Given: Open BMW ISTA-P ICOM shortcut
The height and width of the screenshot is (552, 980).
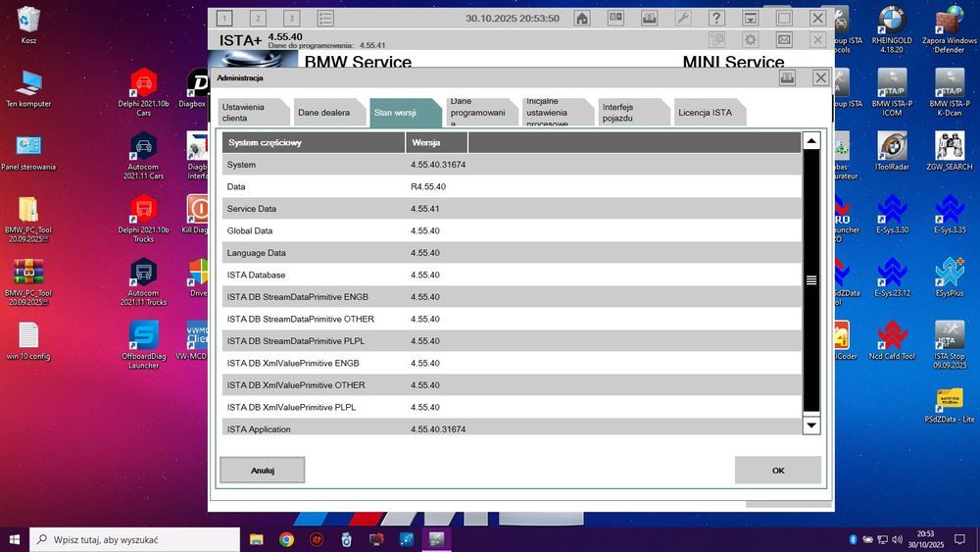Looking at the screenshot, I should [892, 92].
